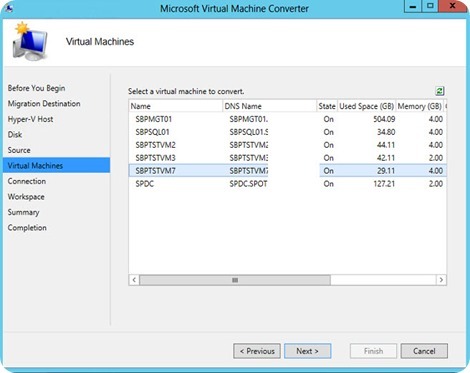Select the Virtual Machines step
470x373 pixels.
pos(56,165)
